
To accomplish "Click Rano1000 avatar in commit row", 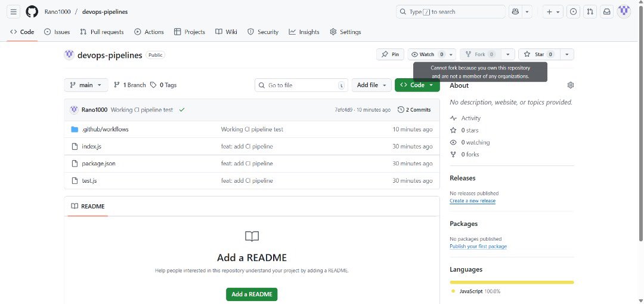I will [x=75, y=110].
